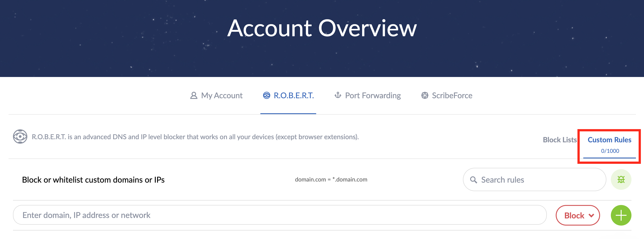Click the anchor icon beside Port Forwarding
The width and height of the screenshot is (644, 239).
(338, 95)
